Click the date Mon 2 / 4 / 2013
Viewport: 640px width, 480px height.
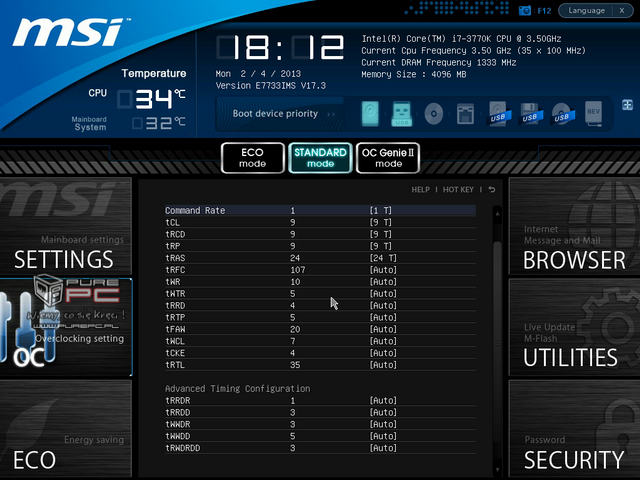point(258,74)
